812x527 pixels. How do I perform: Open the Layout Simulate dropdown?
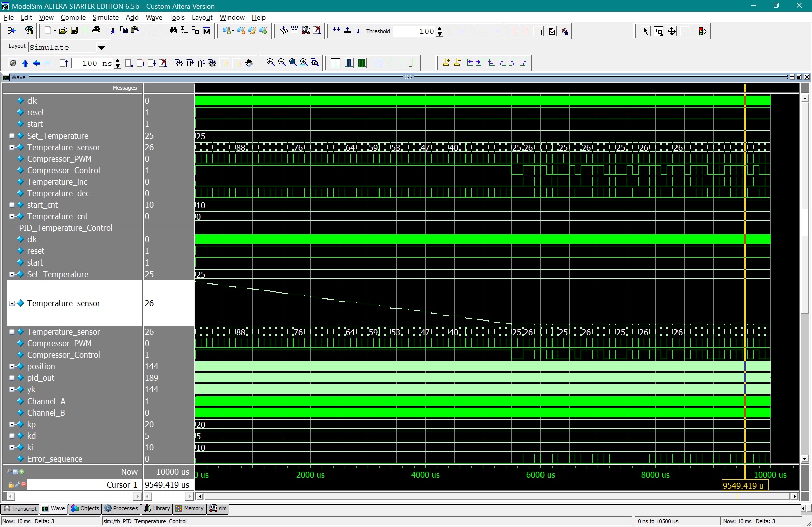click(101, 48)
